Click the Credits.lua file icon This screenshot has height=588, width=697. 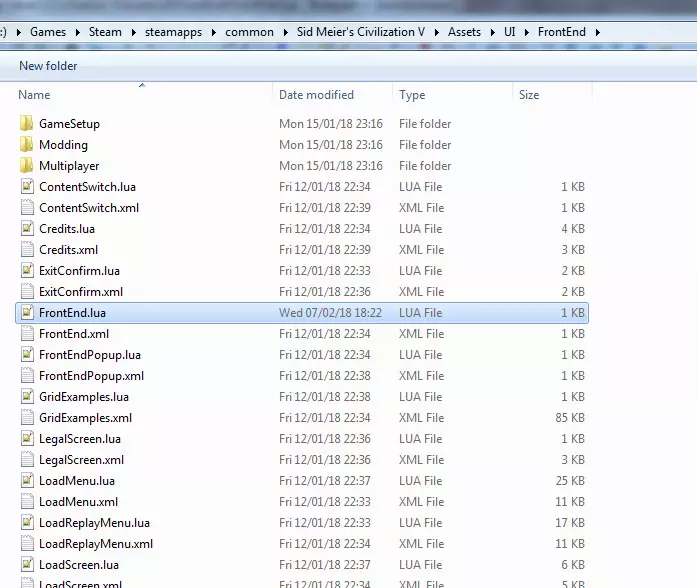tap(27, 228)
